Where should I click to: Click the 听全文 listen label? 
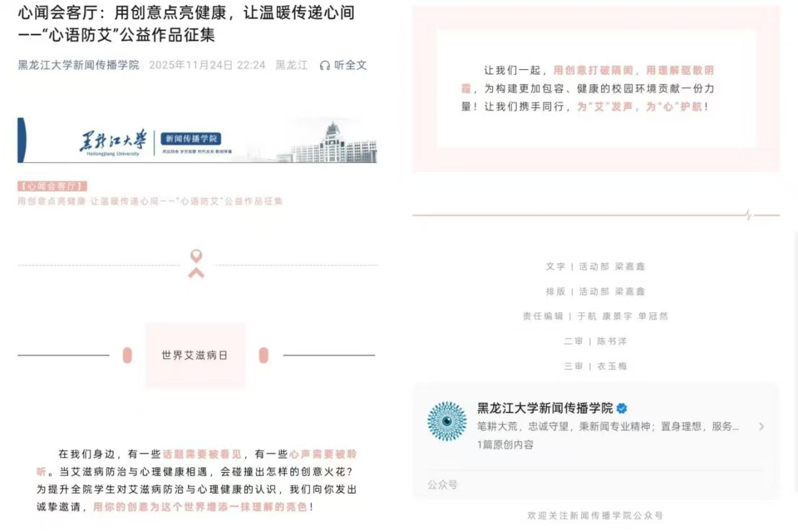[350, 65]
